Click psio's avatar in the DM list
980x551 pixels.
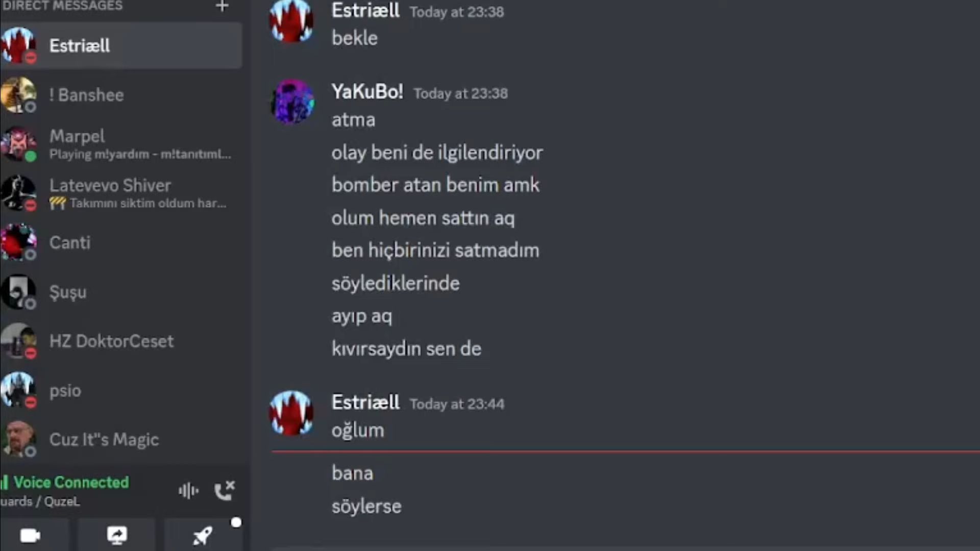pyautogui.click(x=18, y=390)
